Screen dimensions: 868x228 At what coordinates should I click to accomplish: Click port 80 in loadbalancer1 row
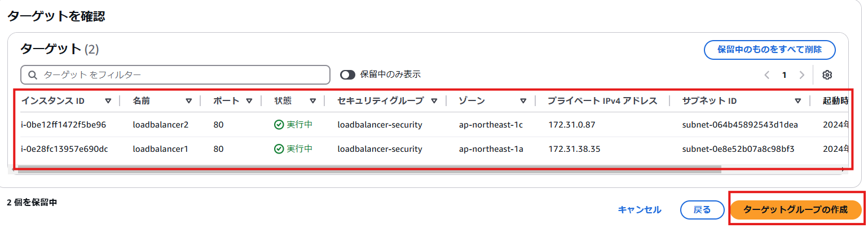click(219, 149)
